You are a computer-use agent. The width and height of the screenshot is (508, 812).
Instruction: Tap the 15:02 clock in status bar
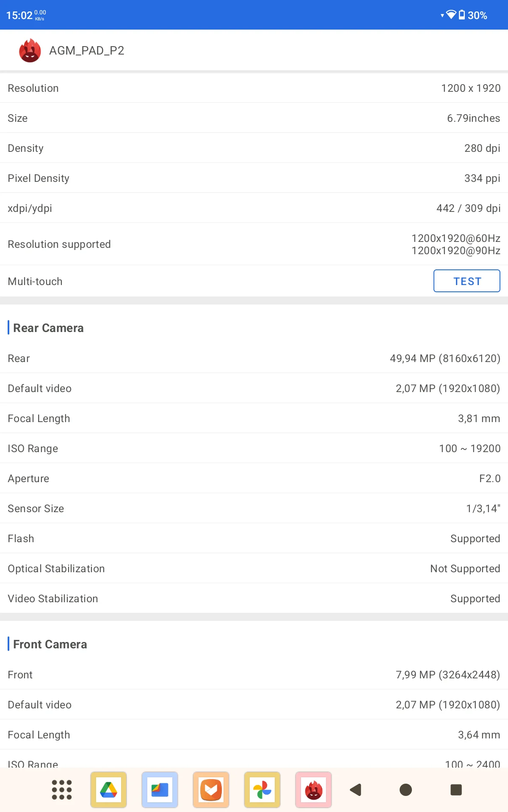click(x=19, y=15)
